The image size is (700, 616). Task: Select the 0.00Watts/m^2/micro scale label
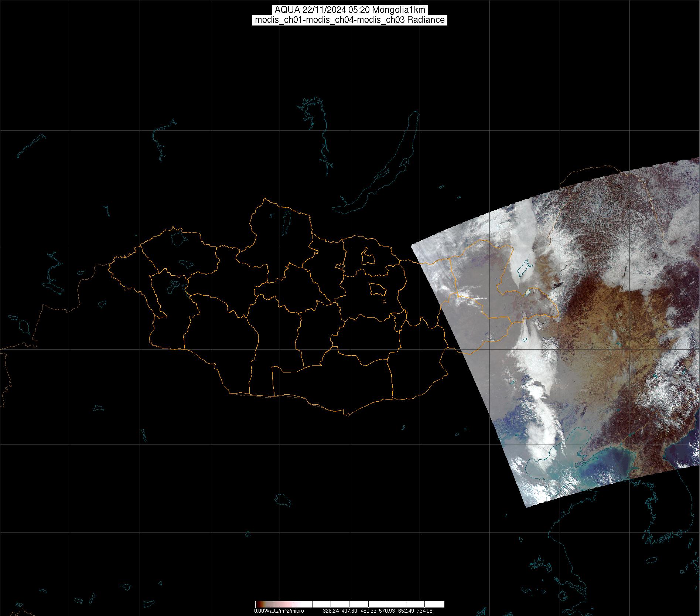(279, 611)
